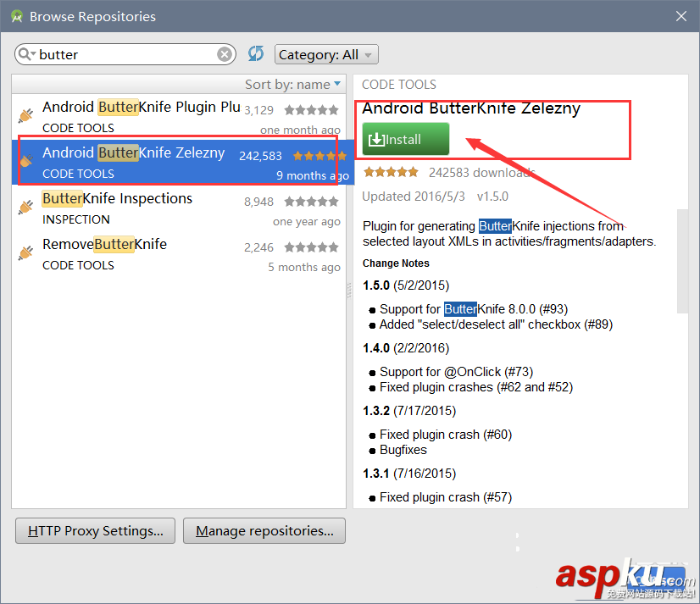Open the Sort by: name dropdown
Image resolution: width=700 pixels, height=604 pixels.
293,85
